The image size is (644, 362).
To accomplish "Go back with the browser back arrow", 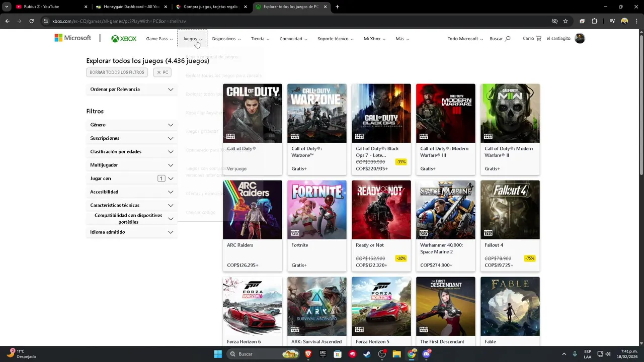I will [8, 21].
